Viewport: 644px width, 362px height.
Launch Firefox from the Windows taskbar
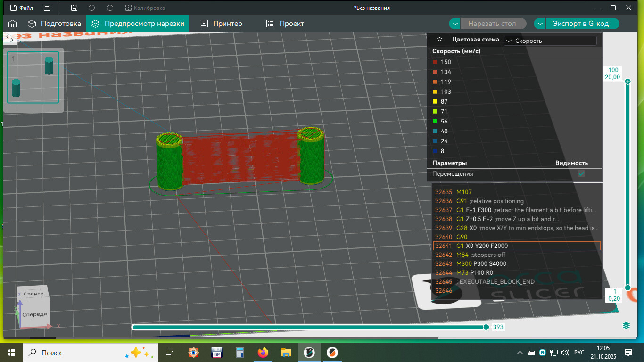point(263,352)
